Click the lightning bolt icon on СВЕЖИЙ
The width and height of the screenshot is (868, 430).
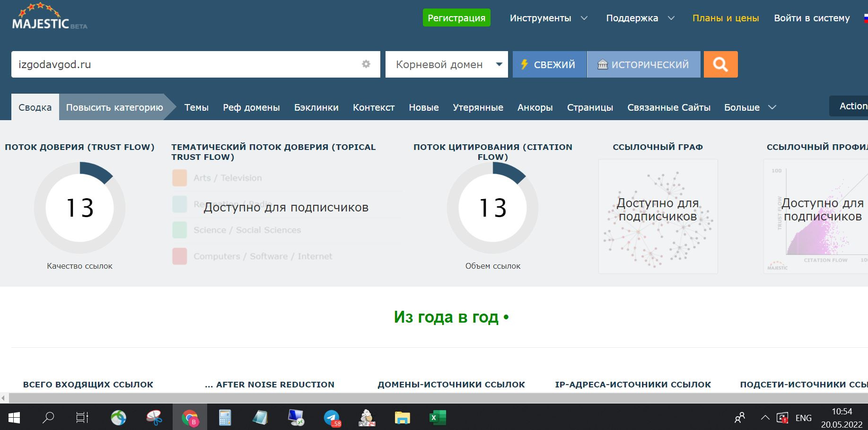point(524,64)
